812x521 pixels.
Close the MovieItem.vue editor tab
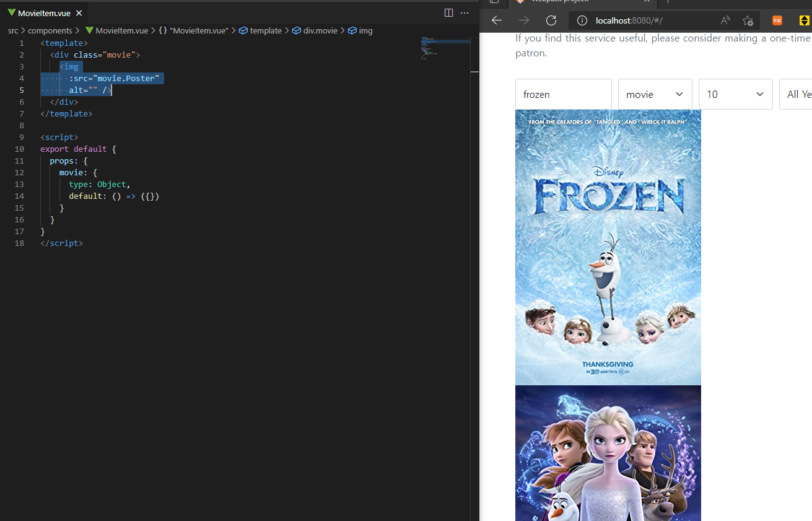click(79, 13)
